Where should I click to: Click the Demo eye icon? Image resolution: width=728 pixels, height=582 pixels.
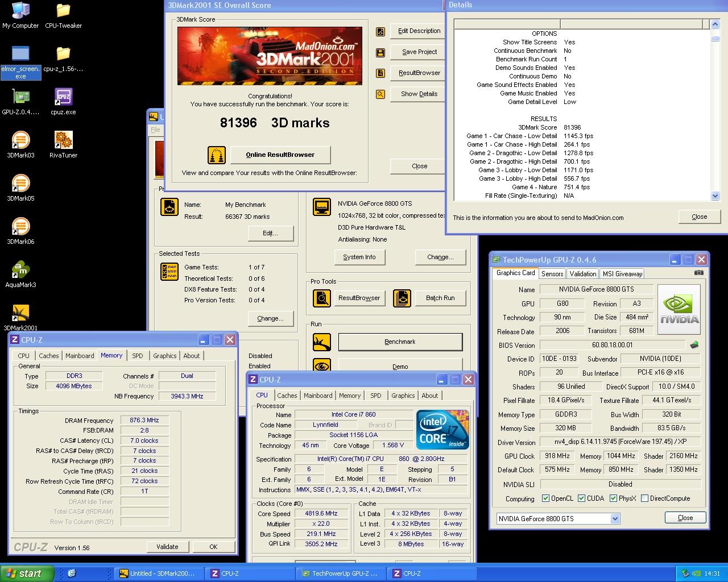coord(322,366)
